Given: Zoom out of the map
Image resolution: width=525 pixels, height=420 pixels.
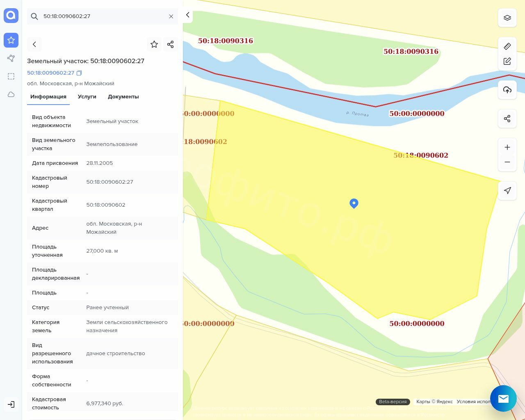Looking at the screenshot, I should [x=507, y=162].
